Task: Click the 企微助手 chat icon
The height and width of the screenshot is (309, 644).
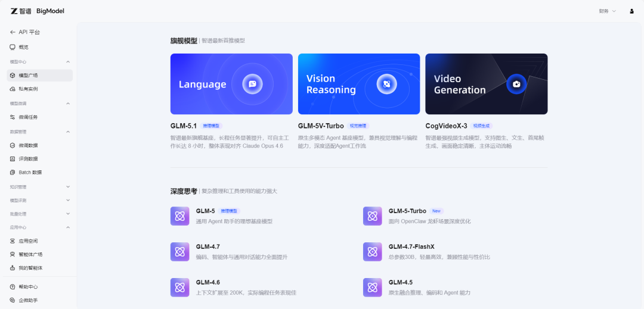Action: tap(13, 301)
